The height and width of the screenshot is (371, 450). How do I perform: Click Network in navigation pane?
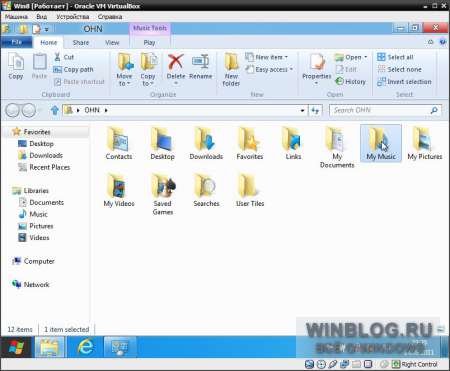click(x=36, y=284)
